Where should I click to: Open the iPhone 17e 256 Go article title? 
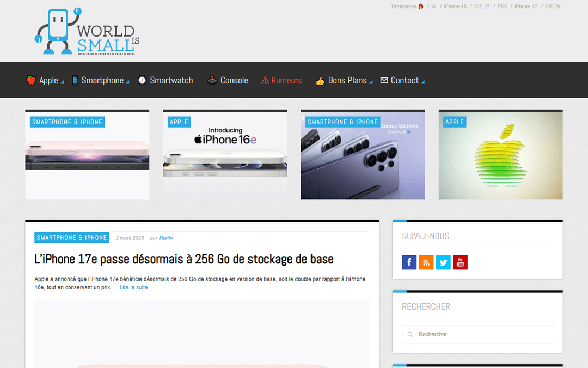(x=184, y=259)
